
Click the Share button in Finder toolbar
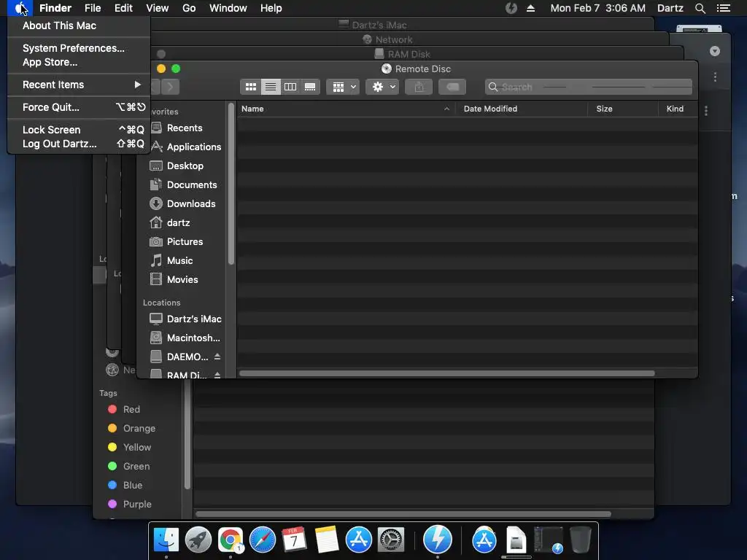coord(419,87)
